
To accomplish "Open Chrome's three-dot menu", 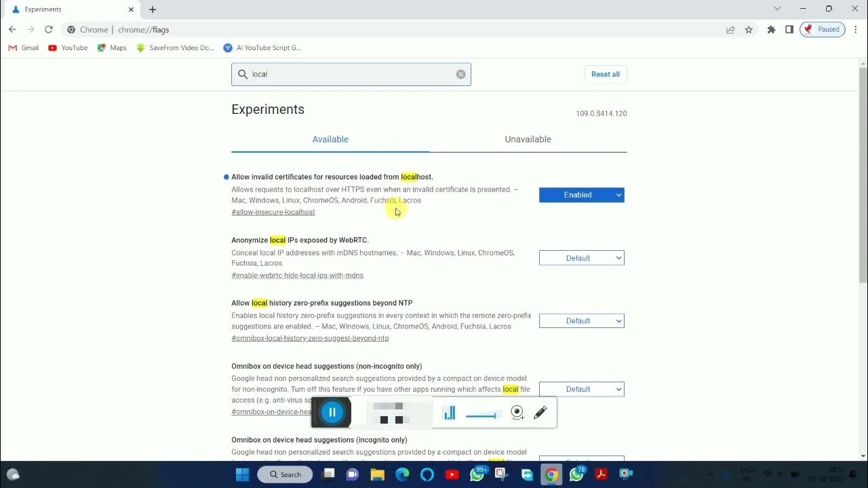I will tap(856, 30).
